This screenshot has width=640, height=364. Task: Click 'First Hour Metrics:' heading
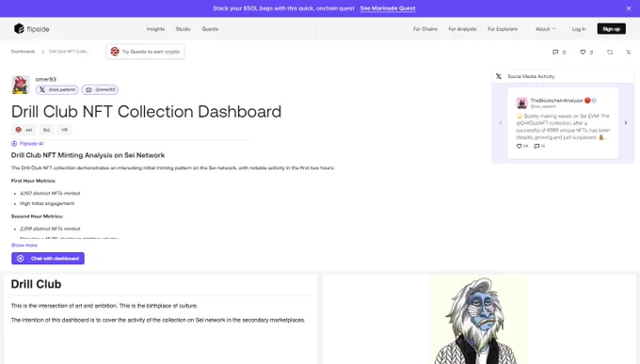33,181
